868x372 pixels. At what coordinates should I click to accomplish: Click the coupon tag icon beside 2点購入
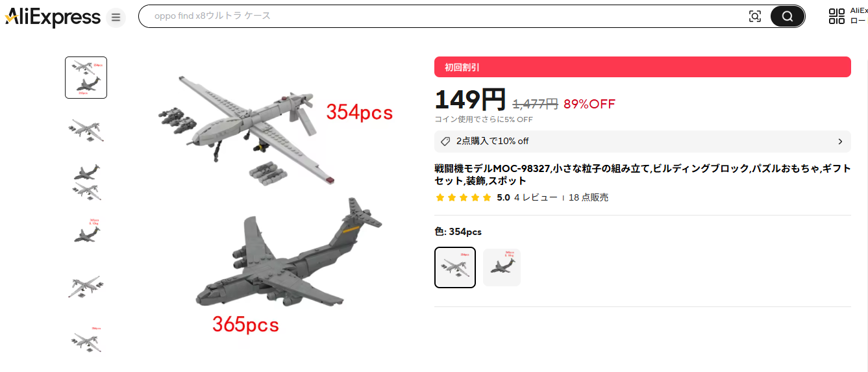tap(445, 142)
